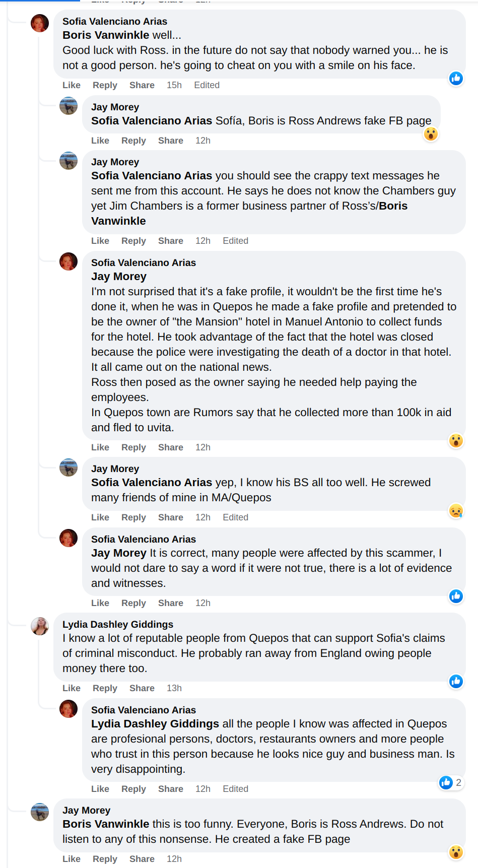Viewport: 478px width, 868px height.
Task: Click Jay Morey's name on 'crappy text messages' reply
Action: 115,162
